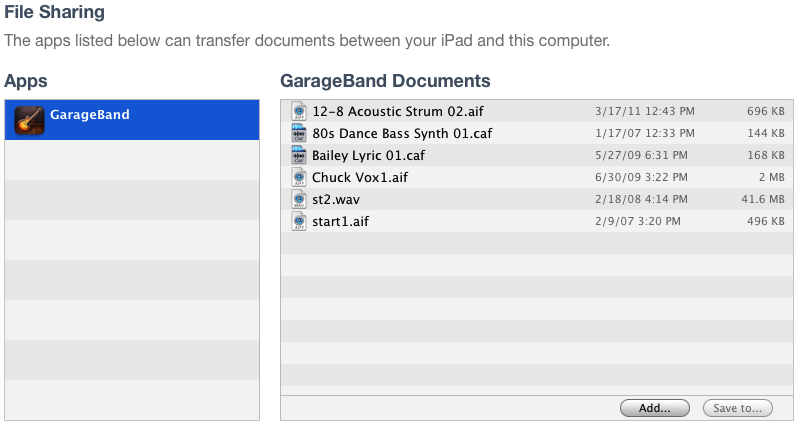This screenshot has height=425, width=798.
Task: Select the 12-8 Acoustic Strum 02.aif filename
Action: [x=397, y=111]
